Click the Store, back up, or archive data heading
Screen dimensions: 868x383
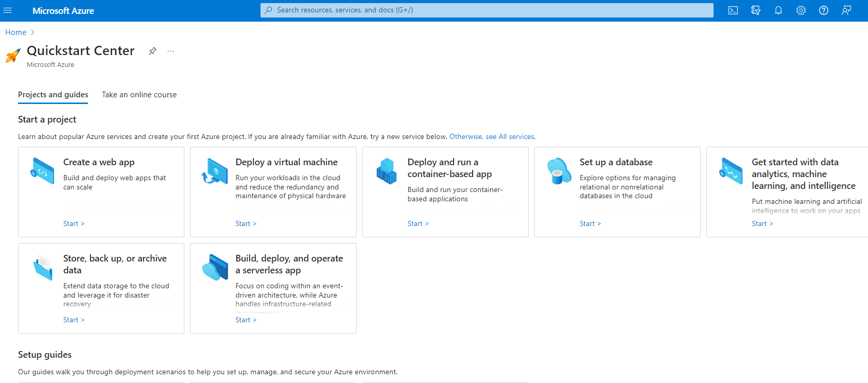pos(115,265)
